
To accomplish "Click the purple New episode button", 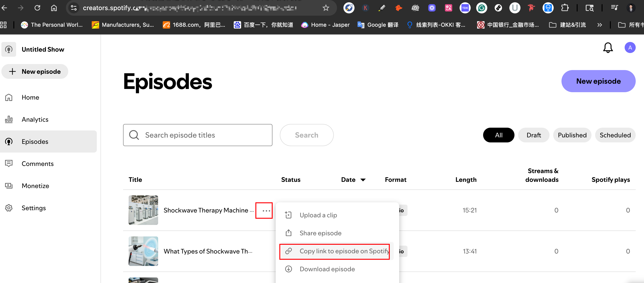I will pyautogui.click(x=598, y=81).
